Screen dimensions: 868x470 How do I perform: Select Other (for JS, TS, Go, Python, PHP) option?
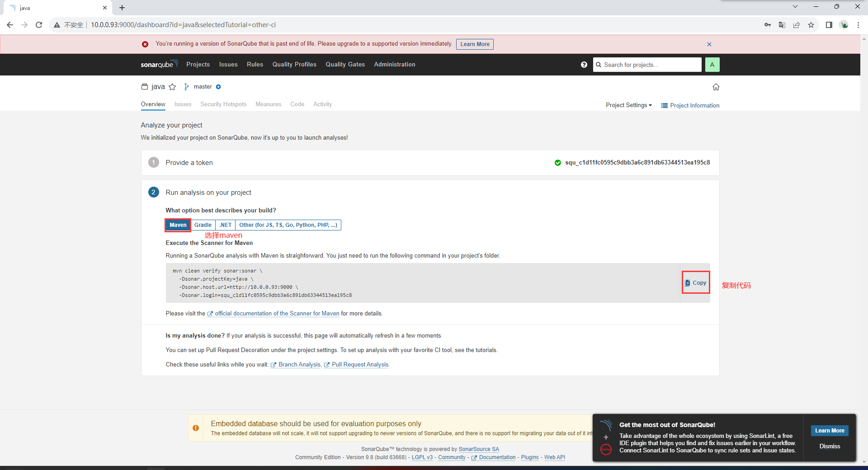288,225
